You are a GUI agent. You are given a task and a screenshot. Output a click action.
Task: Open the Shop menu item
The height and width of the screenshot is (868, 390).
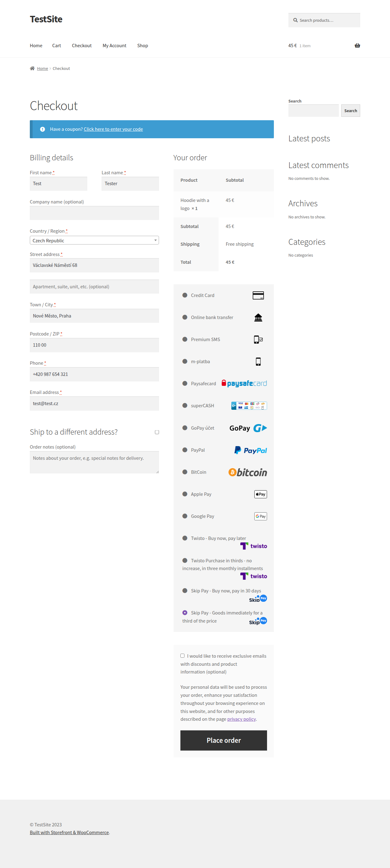(143, 45)
